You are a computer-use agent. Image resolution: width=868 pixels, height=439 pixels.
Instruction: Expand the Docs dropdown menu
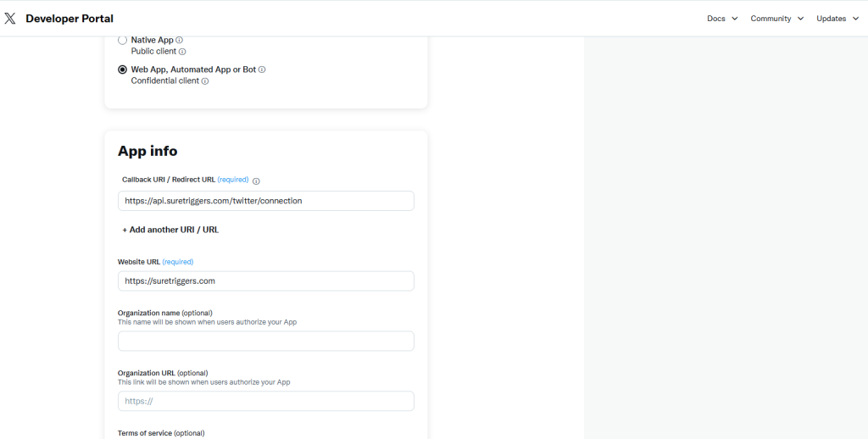coord(721,19)
